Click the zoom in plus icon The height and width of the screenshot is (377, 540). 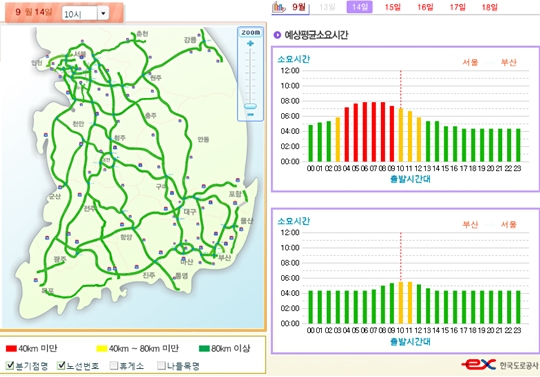click(250, 44)
